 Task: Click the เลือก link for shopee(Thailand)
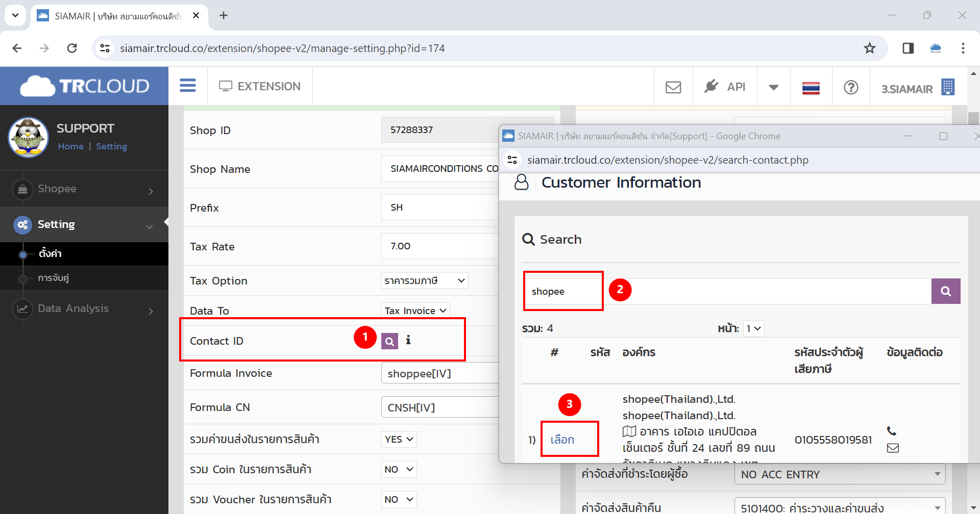coord(562,440)
